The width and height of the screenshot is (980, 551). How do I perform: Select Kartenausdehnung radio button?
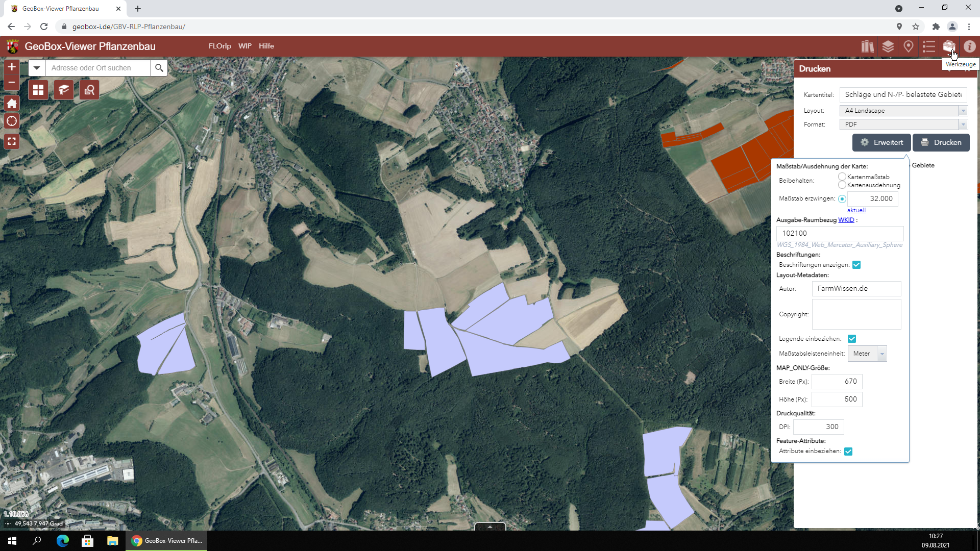coord(842,185)
